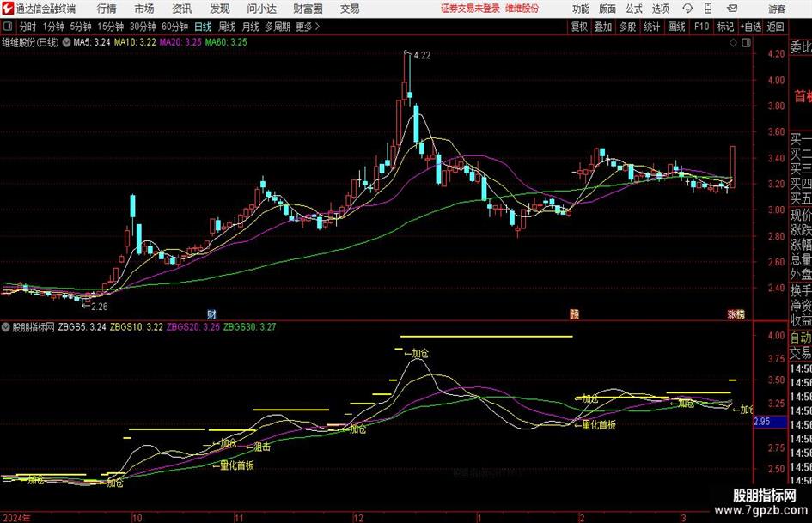Switch to the 5分钟 period tab
812x523 pixels.
click(81, 27)
